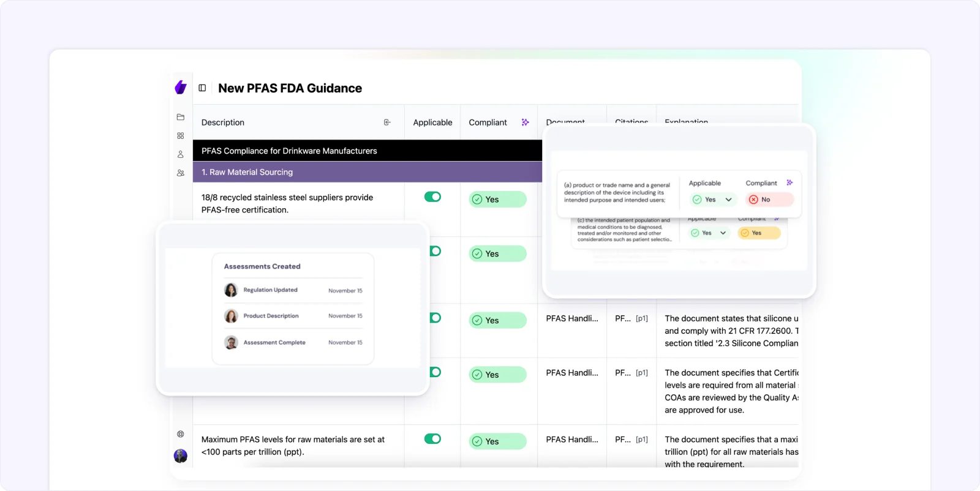Screen dimensions: 980x491
Task: Open [p1] citation in silicone row
Action: pos(641,318)
